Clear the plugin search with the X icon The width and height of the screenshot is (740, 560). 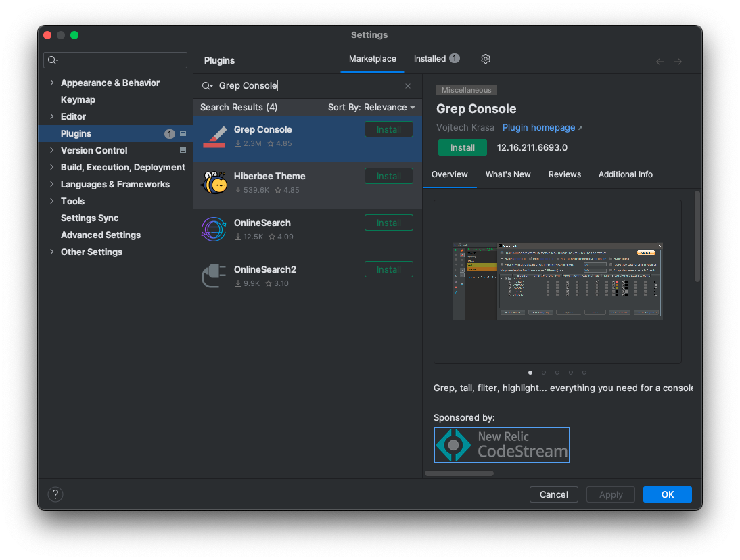(408, 86)
